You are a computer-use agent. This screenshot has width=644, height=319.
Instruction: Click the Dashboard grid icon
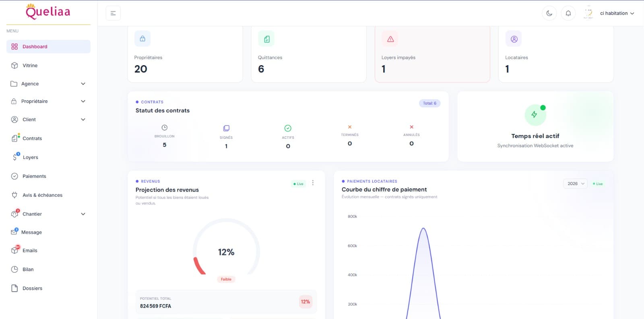point(14,47)
